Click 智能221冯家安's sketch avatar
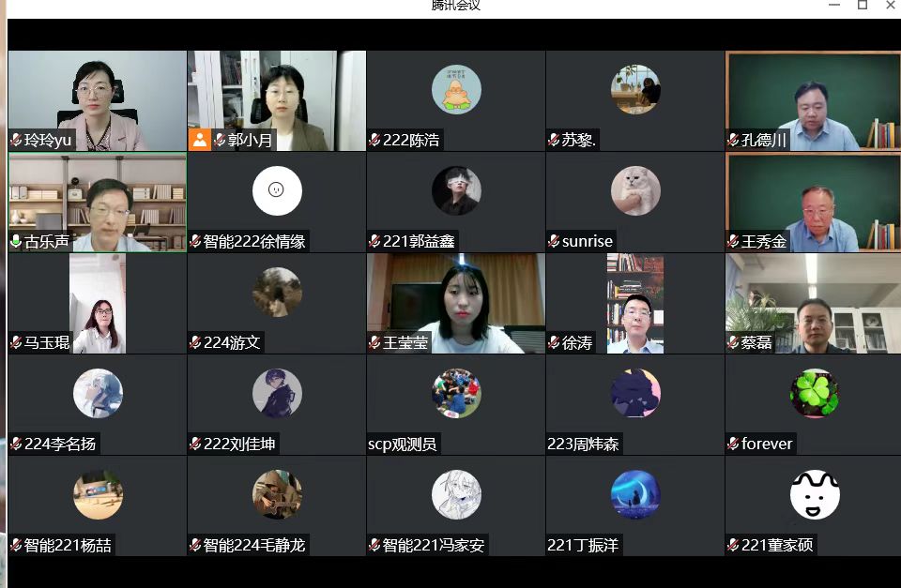This screenshot has width=901, height=588. (x=456, y=495)
